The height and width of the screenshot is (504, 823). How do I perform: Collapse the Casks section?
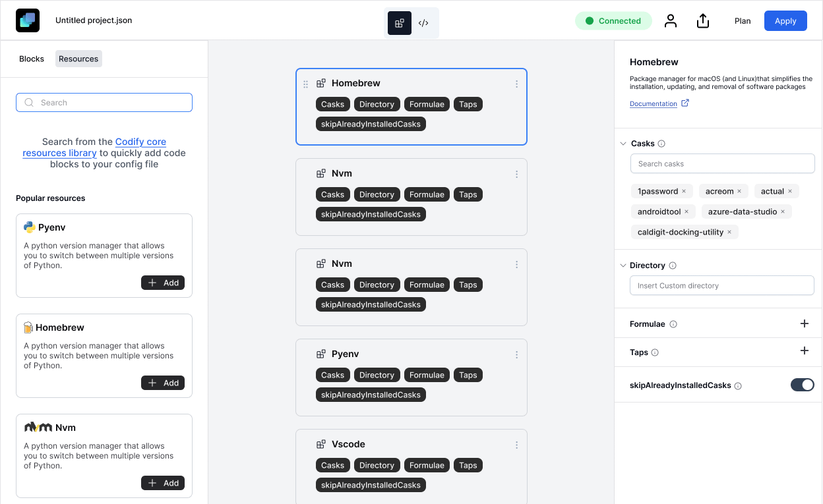click(x=623, y=144)
